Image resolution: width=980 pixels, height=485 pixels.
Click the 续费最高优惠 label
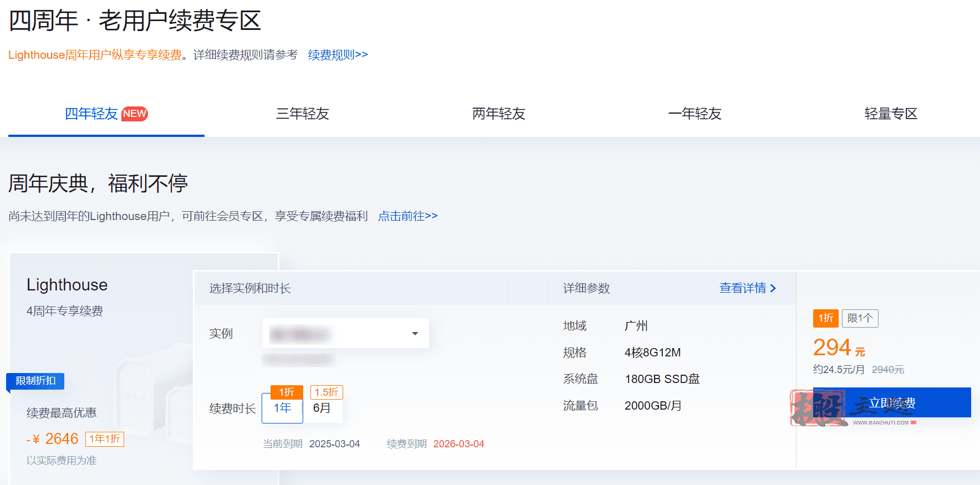[62, 413]
